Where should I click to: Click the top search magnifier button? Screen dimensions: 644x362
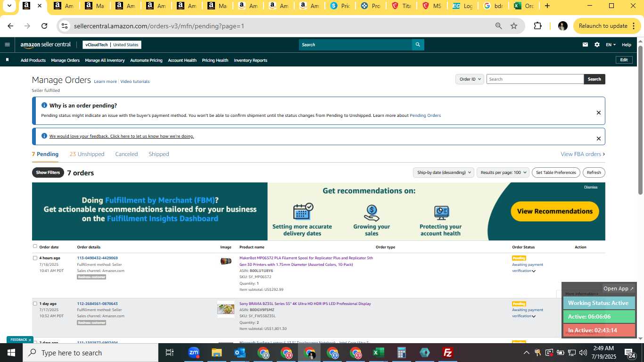coord(418,45)
